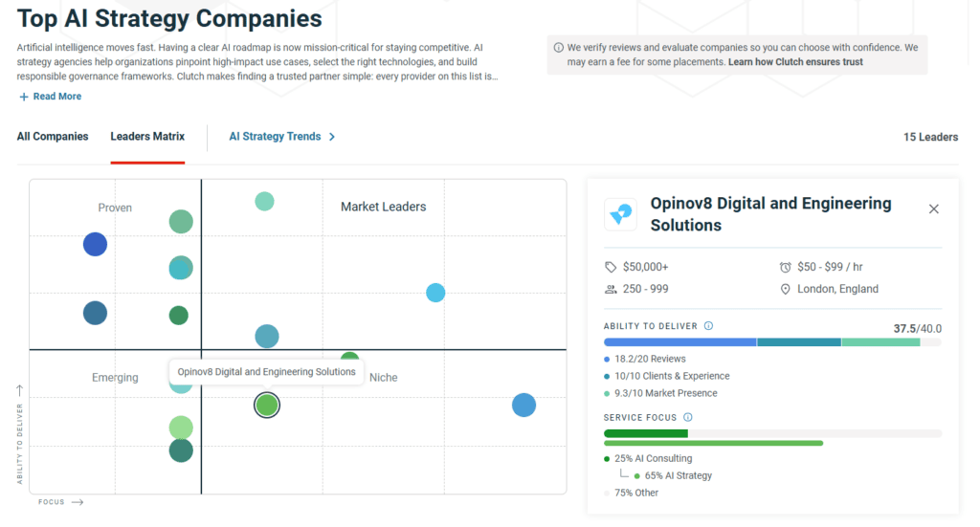Close the Opinov8 company details panel
Screen dimensions: 980x527
tap(933, 209)
